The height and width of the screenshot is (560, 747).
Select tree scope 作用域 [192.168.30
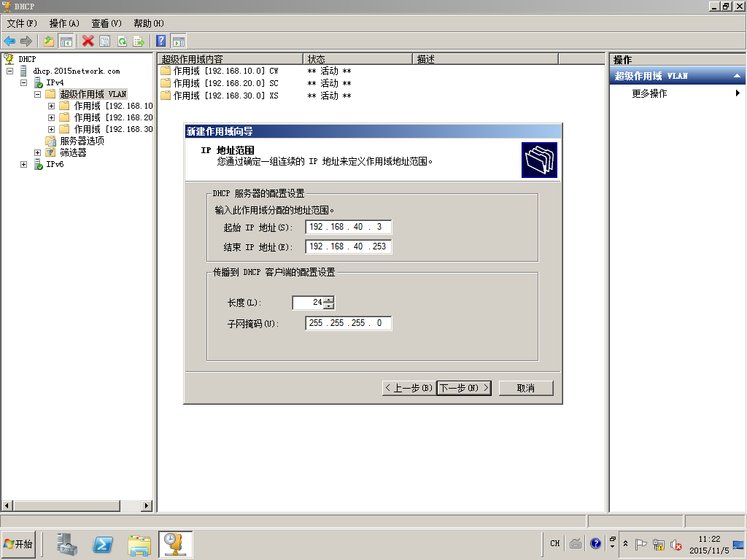113,129
